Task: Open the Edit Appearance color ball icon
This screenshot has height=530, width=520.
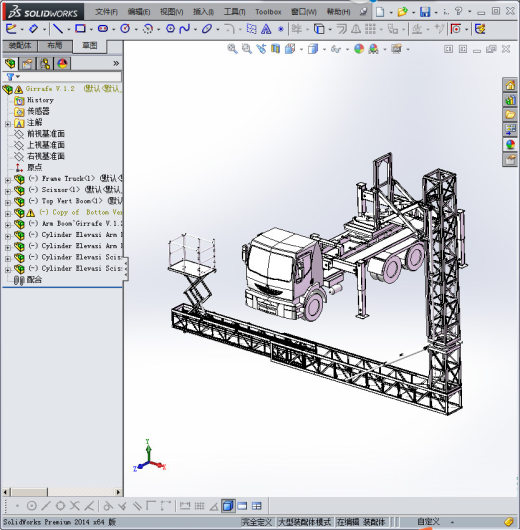Action: pos(359,49)
